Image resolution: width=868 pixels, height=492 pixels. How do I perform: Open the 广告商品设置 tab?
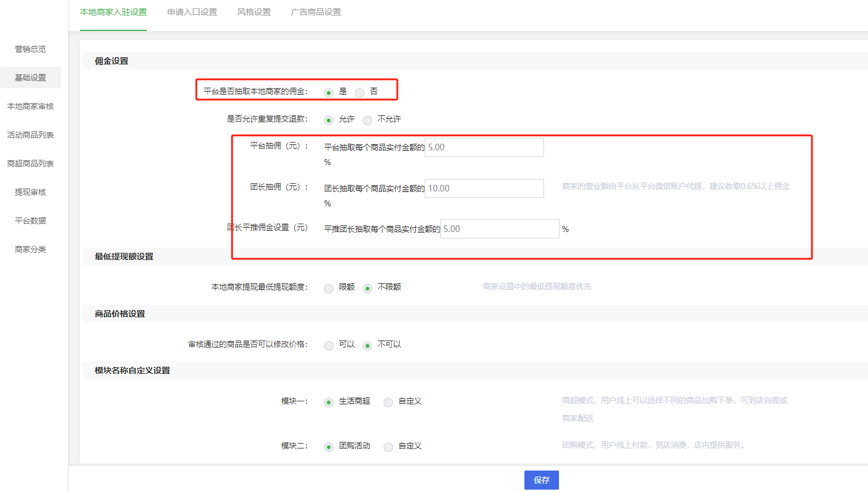316,13
